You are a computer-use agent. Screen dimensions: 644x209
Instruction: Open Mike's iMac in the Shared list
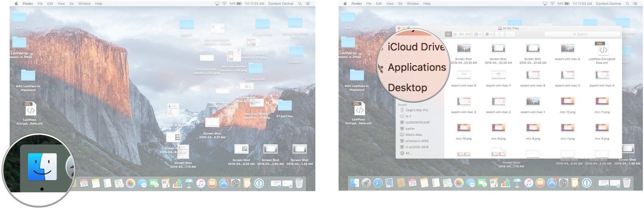[x=413, y=135]
